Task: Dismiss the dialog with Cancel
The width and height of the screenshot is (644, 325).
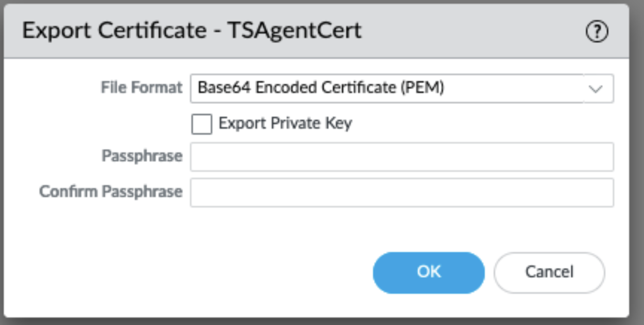Action: [x=549, y=273]
